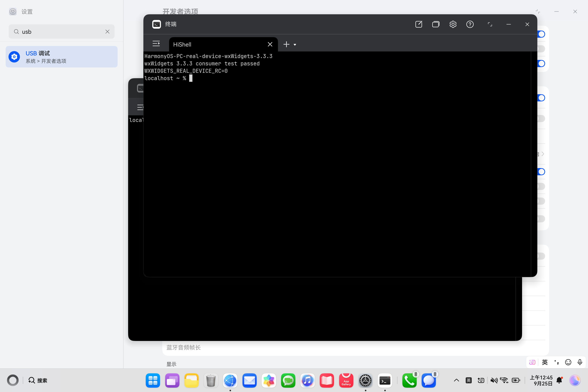Click the back Terminal window's app icon
The height and width of the screenshot is (392, 588).
[140, 88]
